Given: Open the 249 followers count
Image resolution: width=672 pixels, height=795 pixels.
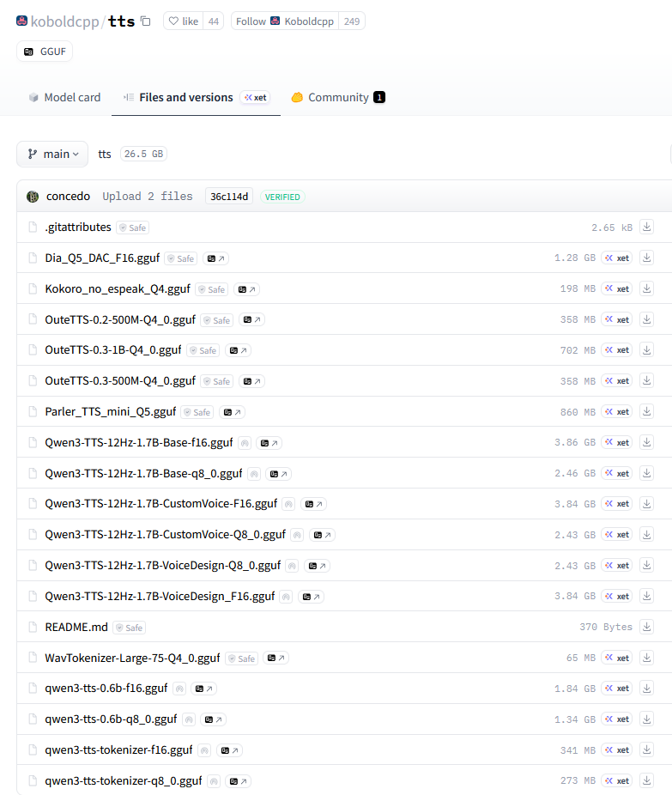Looking at the screenshot, I should point(352,21).
